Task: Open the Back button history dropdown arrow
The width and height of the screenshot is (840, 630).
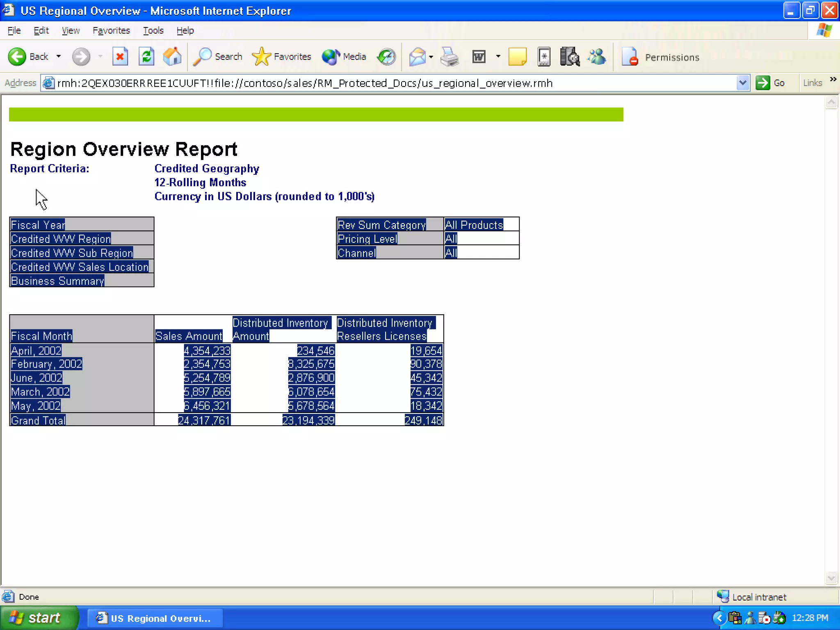Action: click(x=59, y=57)
